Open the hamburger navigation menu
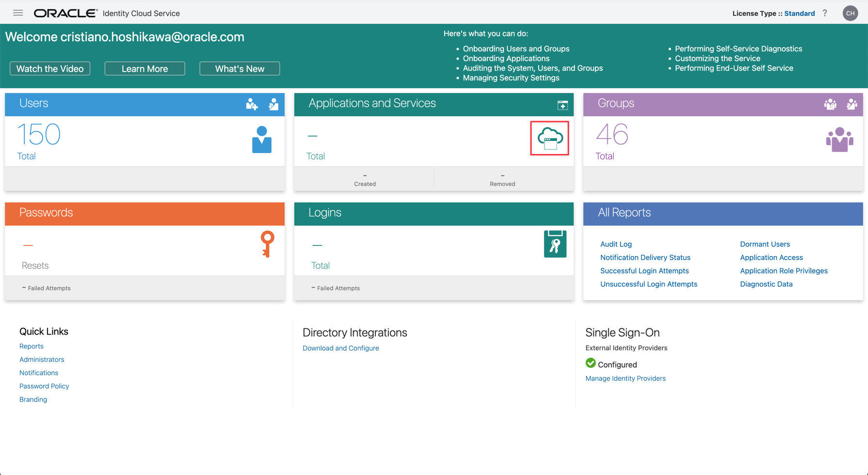This screenshot has width=868, height=475. click(x=18, y=13)
